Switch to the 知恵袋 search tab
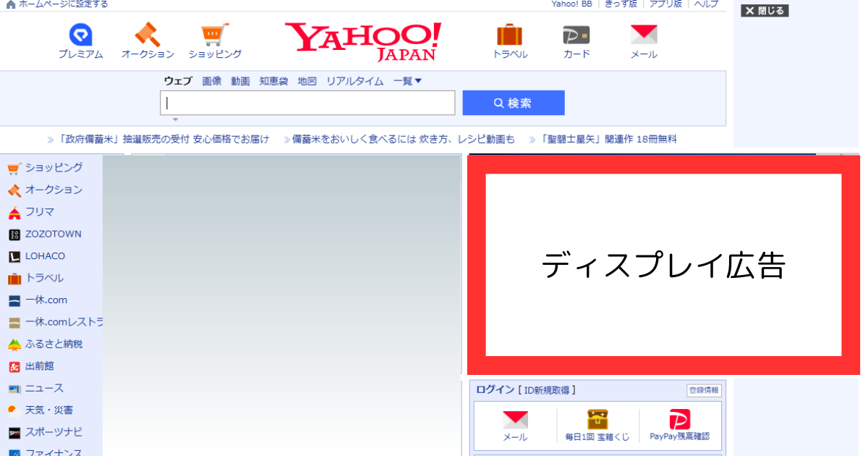Viewport: 868px width, 456px height. click(x=274, y=81)
